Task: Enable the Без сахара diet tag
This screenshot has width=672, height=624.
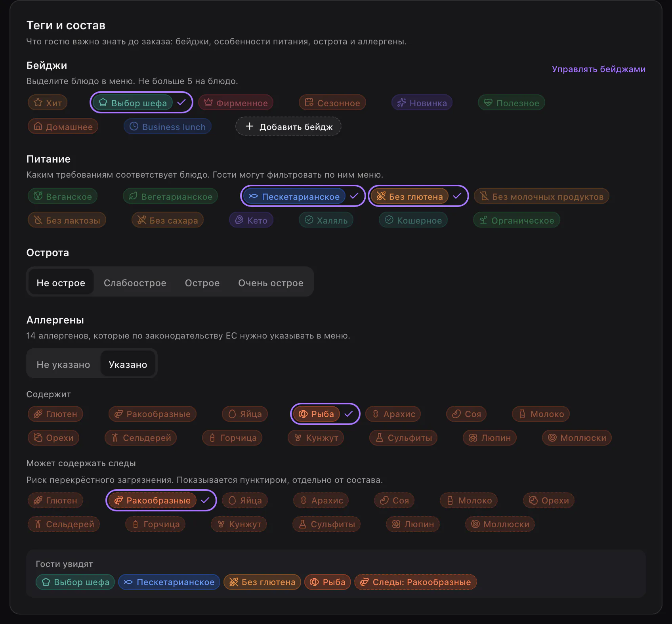Action: point(168,220)
